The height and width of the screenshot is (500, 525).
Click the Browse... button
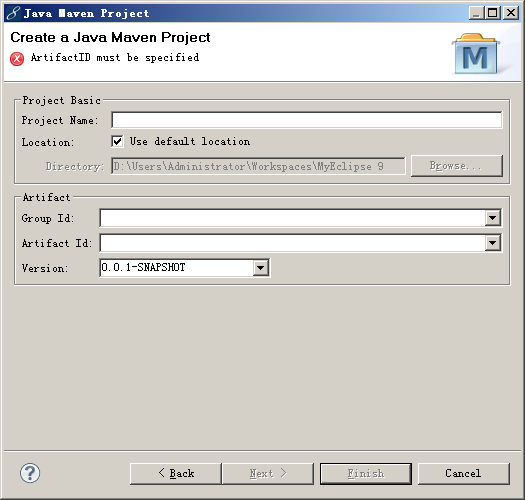(x=457, y=166)
